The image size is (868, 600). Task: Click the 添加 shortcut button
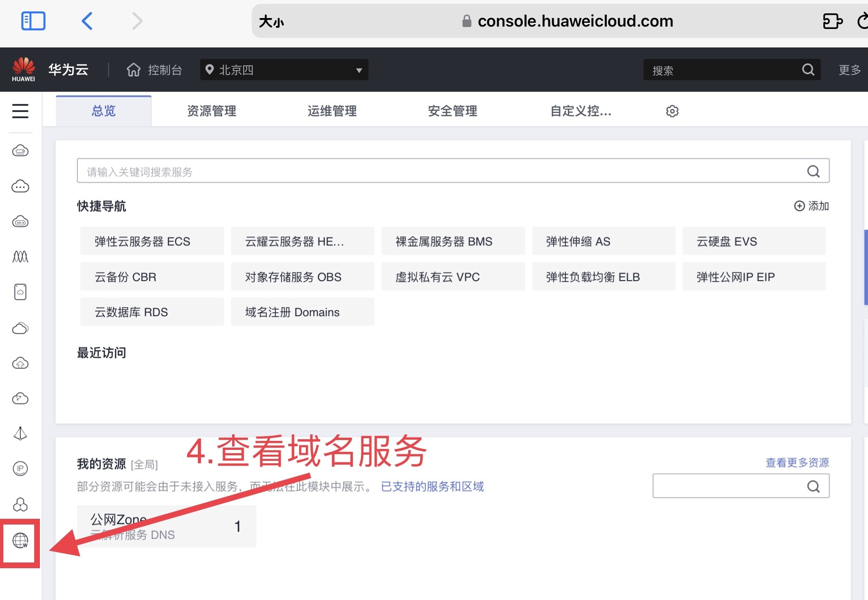tap(811, 206)
